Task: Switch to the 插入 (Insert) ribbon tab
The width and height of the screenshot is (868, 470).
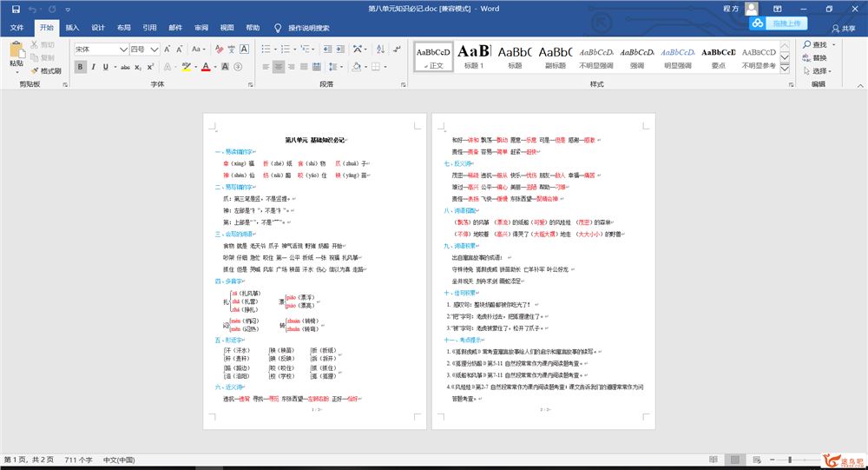Action: coord(72,28)
